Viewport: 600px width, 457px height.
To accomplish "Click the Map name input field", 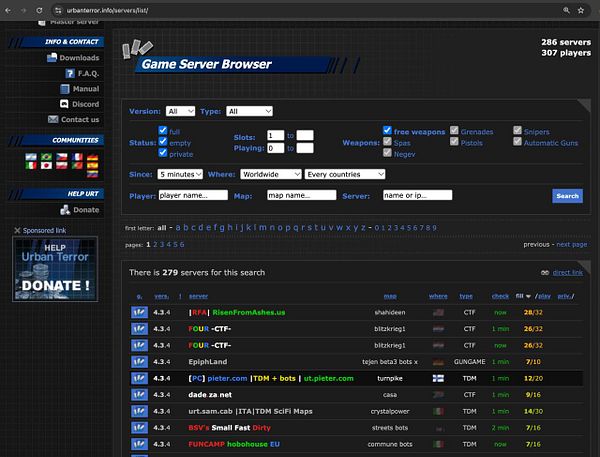I will coord(302,195).
